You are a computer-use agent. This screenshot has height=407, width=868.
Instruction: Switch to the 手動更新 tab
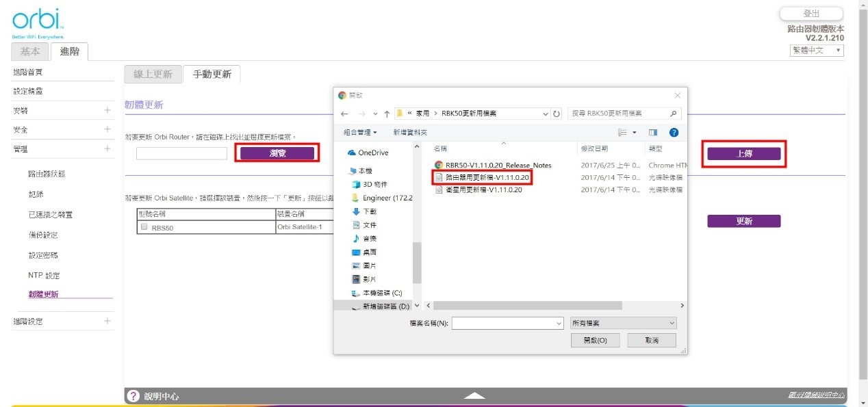click(212, 74)
